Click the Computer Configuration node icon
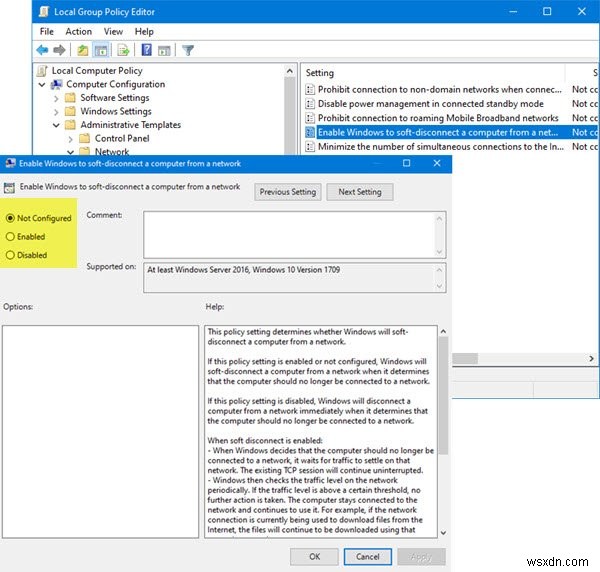This screenshot has height=572, width=600. coord(56,84)
